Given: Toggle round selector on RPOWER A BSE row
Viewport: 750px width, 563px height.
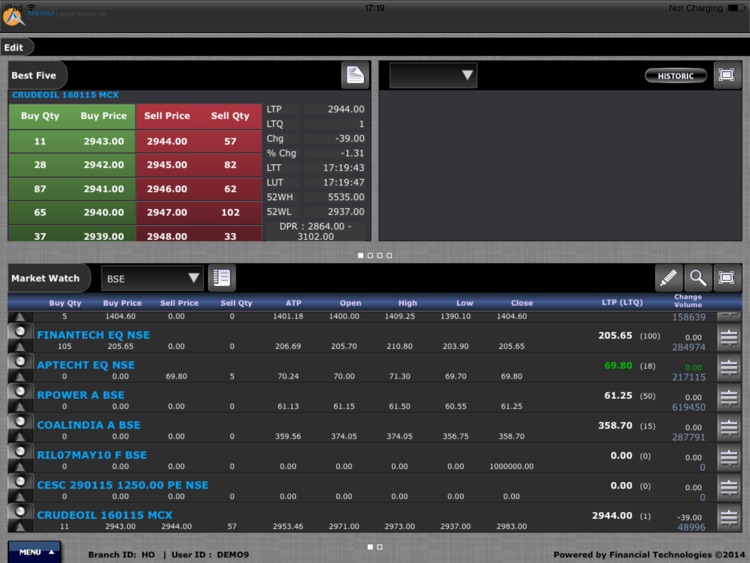Looking at the screenshot, I should 18,394.
